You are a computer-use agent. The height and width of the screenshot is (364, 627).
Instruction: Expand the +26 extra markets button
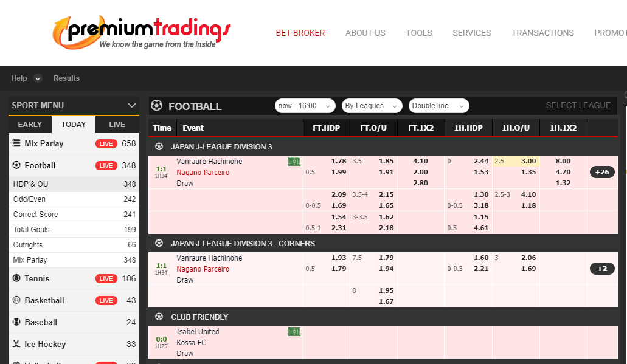coord(601,172)
